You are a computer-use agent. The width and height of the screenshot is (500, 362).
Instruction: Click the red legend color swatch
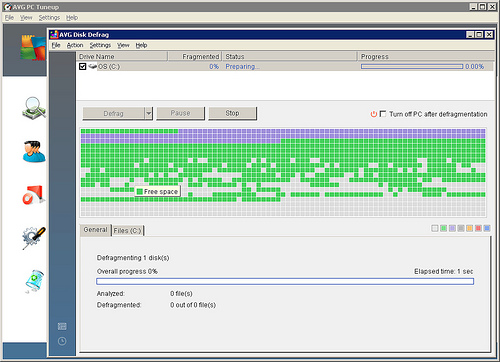[x=478, y=228]
